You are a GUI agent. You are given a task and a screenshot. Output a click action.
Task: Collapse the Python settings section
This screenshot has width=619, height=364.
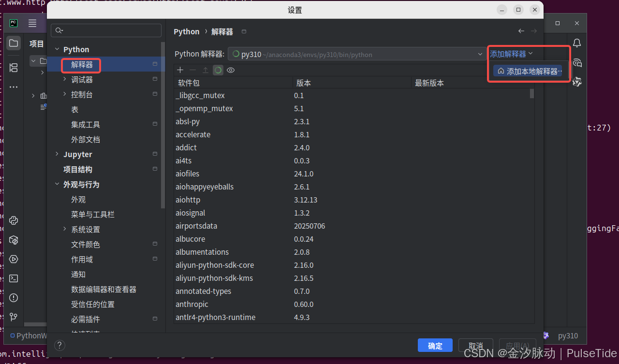[x=57, y=49]
